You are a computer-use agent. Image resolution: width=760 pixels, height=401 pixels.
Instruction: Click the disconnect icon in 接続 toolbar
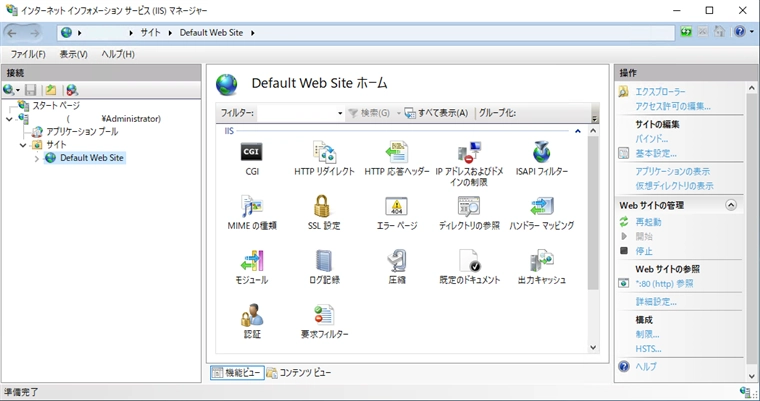pyautogui.click(x=72, y=90)
